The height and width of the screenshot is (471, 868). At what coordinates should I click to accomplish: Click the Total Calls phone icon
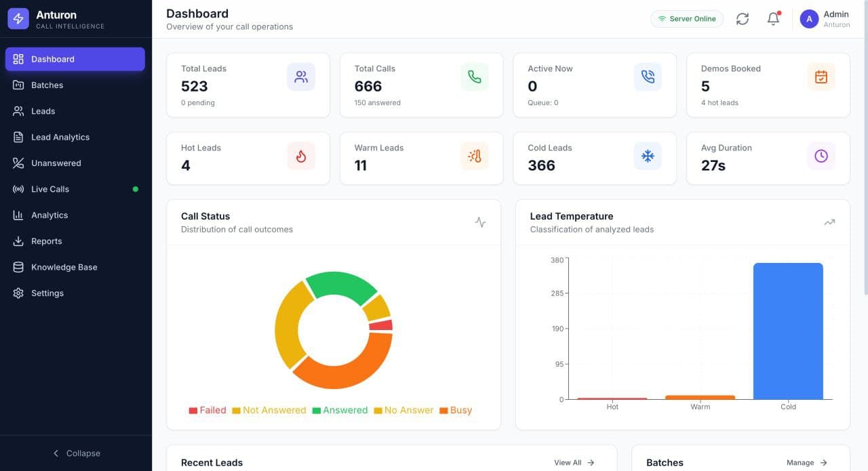475,77
